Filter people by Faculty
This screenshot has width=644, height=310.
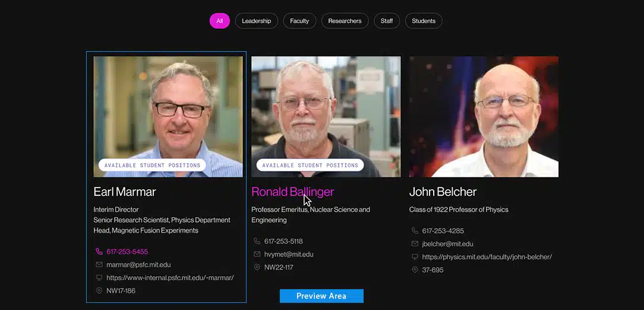coord(299,21)
